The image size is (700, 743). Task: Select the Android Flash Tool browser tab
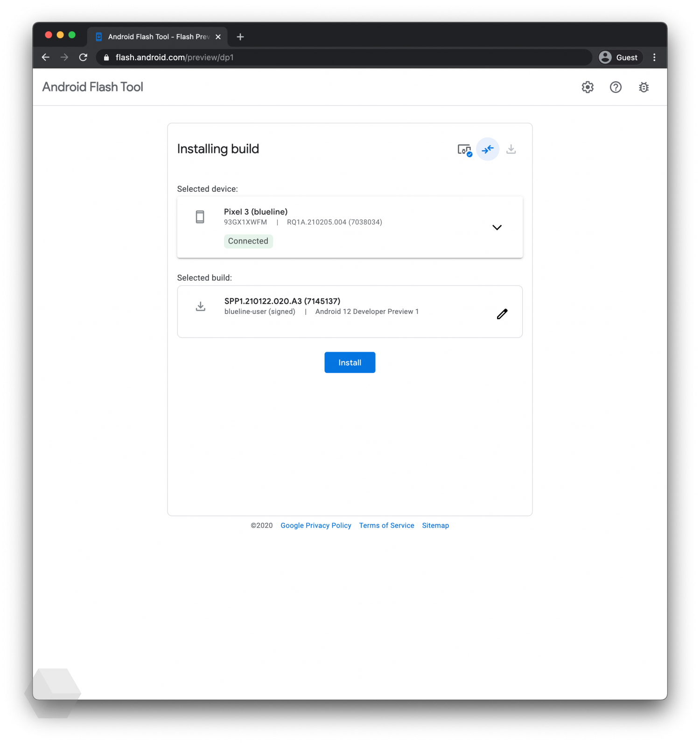pyautogui.click(x=157, y=37)
